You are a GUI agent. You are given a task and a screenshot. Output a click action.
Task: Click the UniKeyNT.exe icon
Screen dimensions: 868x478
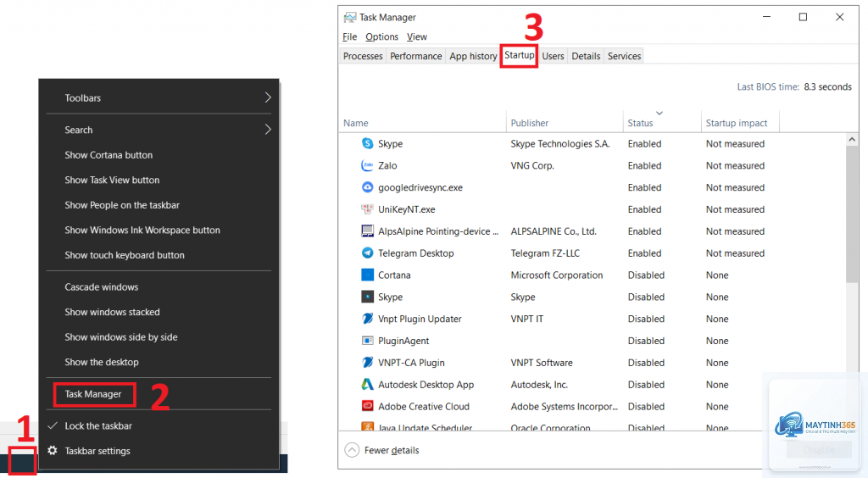click(x=368, y=209)
